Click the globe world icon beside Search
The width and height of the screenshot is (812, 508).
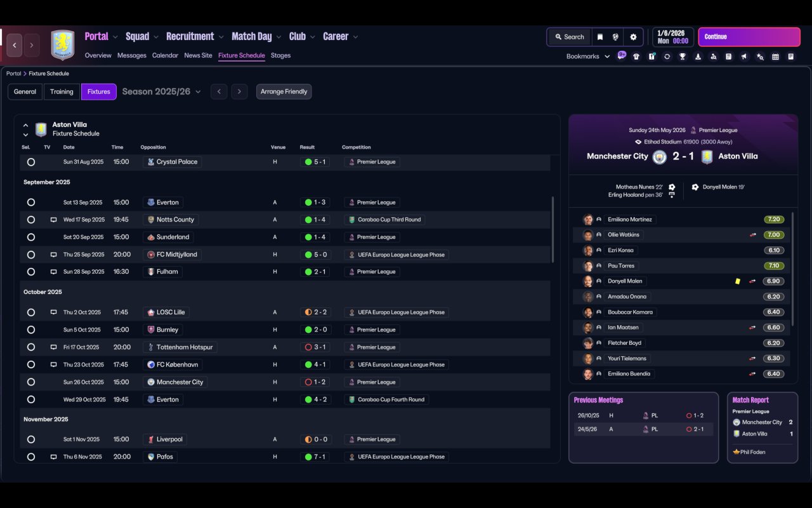pyautogui.click(x=615, y=37)
